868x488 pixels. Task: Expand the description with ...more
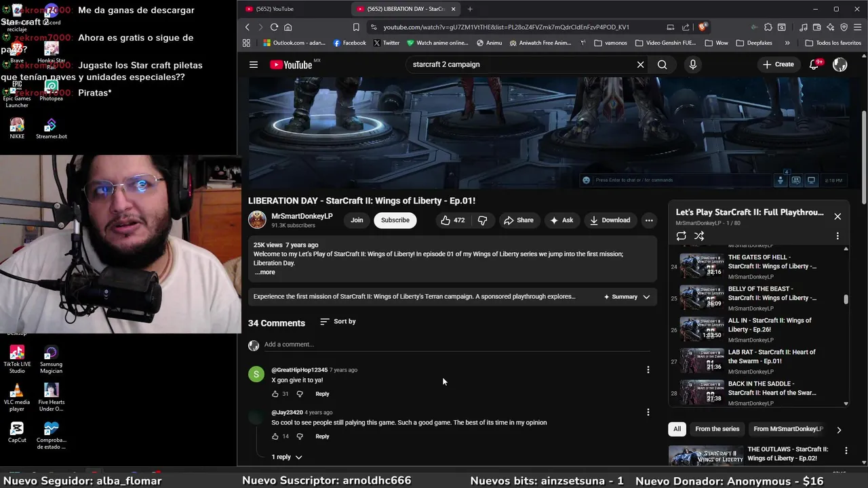pos(264,272)
